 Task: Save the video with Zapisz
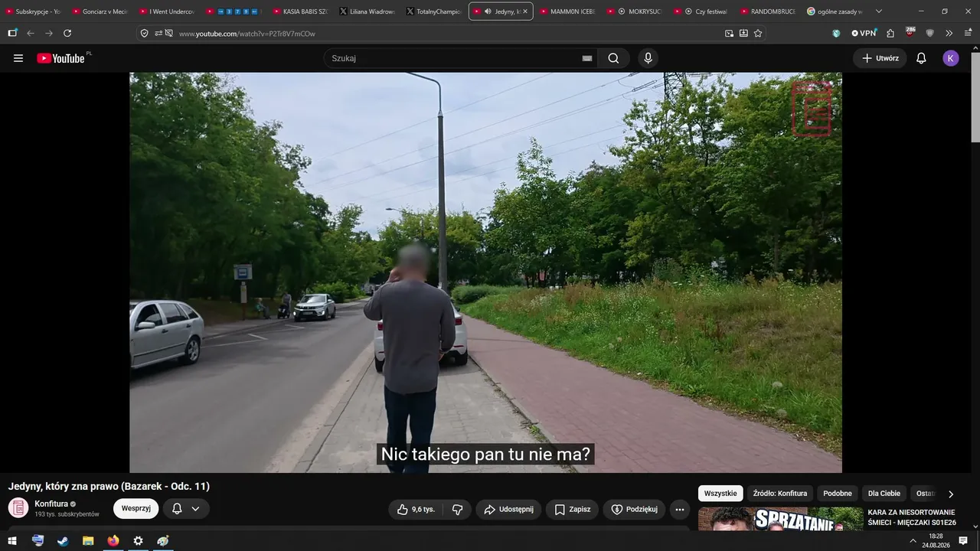coord(572,509)
